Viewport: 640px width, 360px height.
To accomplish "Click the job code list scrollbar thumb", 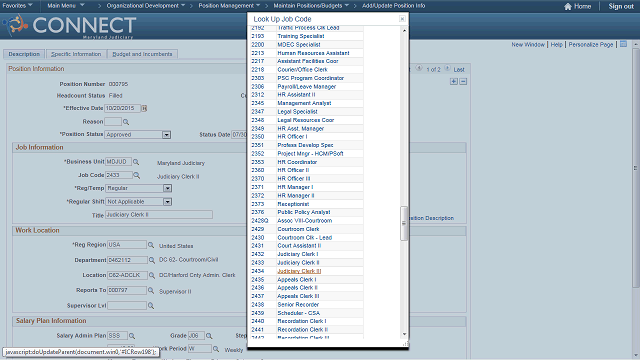I will pyautogui.click(x=404, y=223).
